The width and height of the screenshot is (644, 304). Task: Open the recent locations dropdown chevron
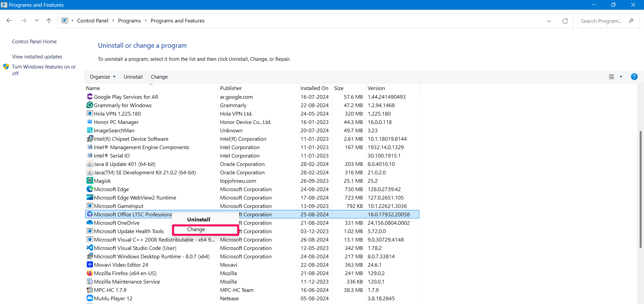37,20
